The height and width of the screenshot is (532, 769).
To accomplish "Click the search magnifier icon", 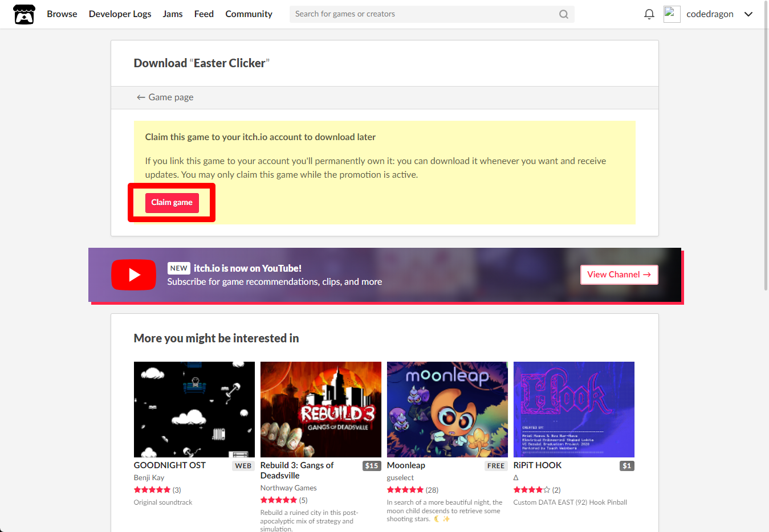I will coord(563,14).
